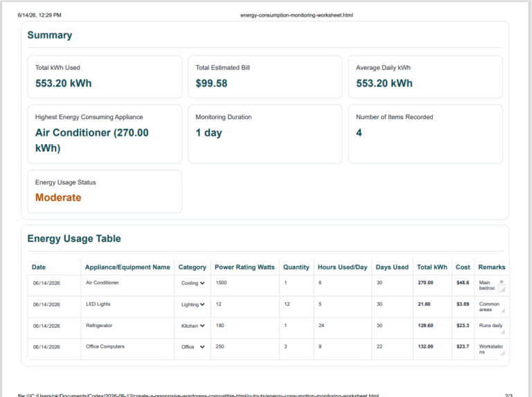
Task: Click the Highest Energy Consuming Appliance value
Action: point(92,140)
